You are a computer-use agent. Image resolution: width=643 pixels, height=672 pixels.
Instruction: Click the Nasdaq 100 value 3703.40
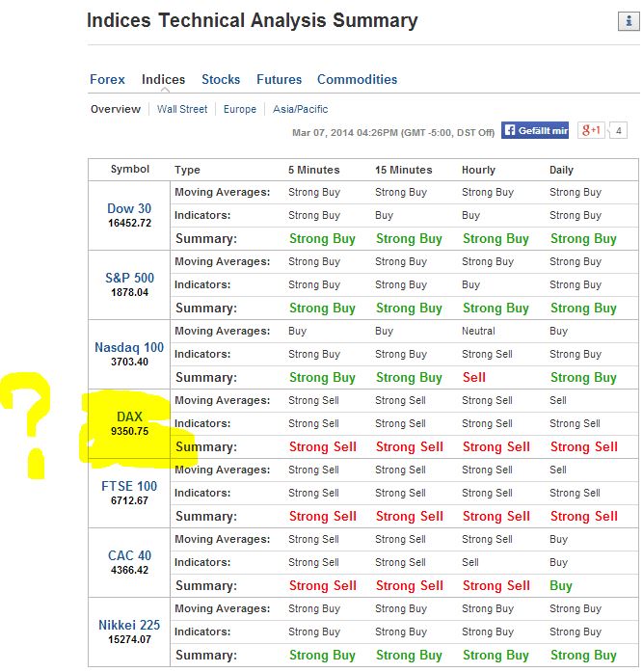tap(129, 362)
